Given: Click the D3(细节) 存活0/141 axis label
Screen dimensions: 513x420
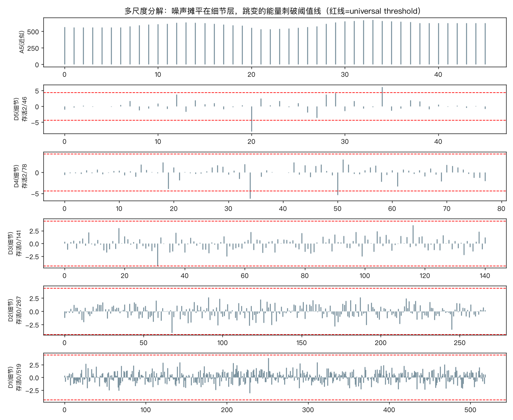Looking at the screenshot, I should [x=15, y=243].
